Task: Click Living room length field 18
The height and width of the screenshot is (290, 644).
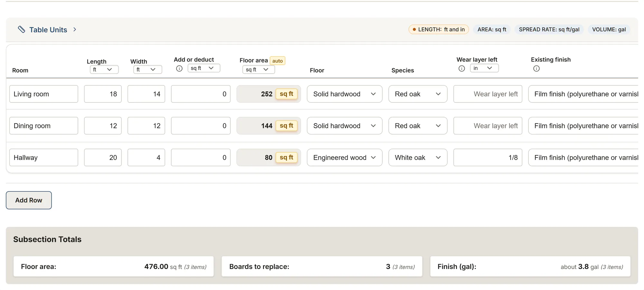Action: pyautogui.click(x=103, y=94)
